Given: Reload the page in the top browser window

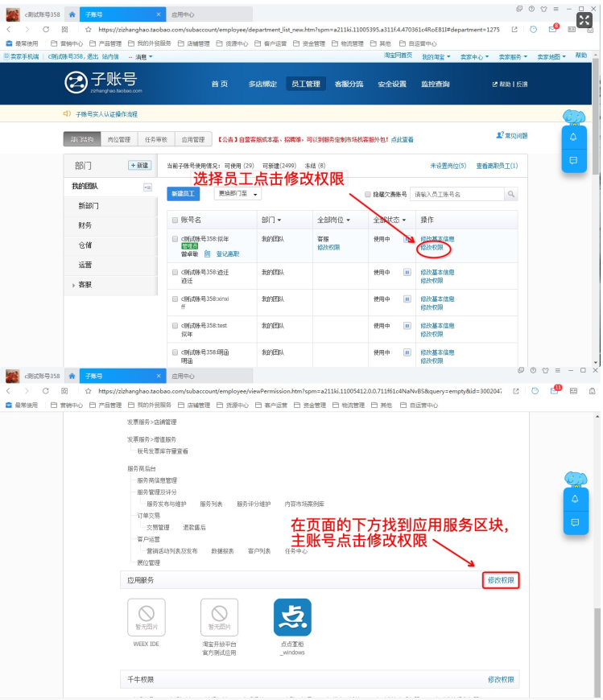Looking at the screenshot, I should (46, 30).
